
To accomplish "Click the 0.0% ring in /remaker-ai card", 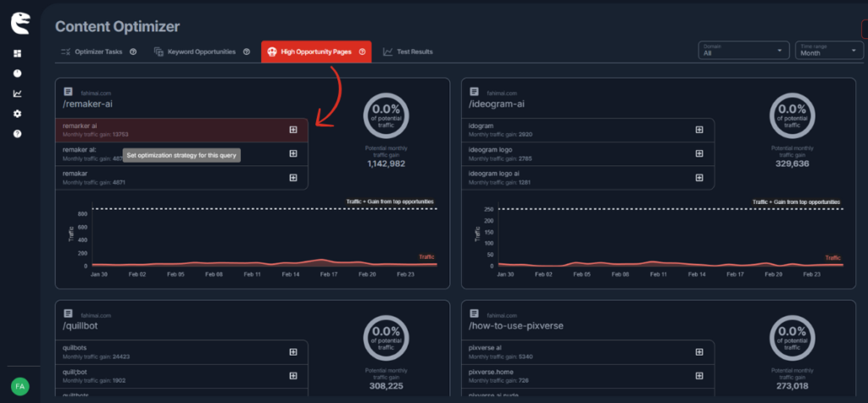I will (x=386, y=115).
